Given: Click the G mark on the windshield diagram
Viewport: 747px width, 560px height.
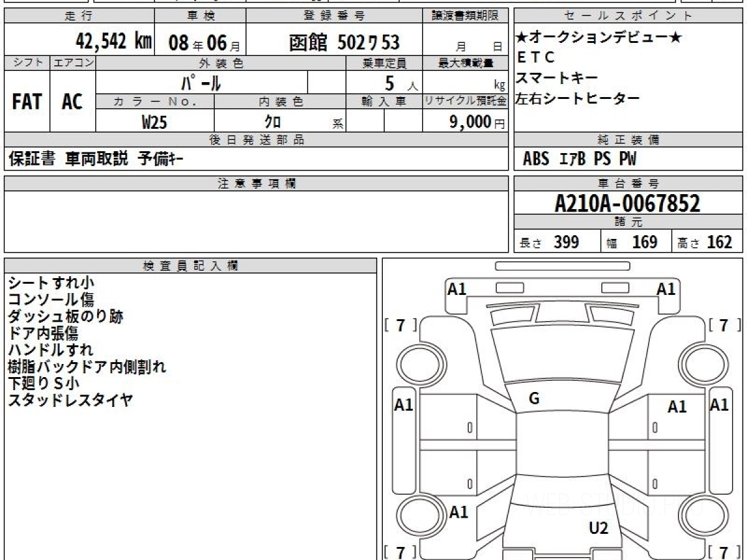Looking at the screenshot, I should [533, 399].
